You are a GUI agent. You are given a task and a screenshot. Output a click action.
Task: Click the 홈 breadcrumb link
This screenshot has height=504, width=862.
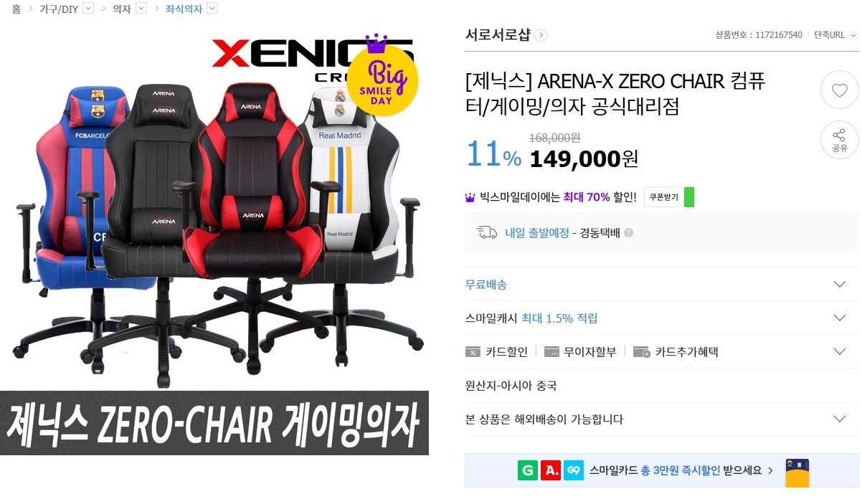[16, 9]
